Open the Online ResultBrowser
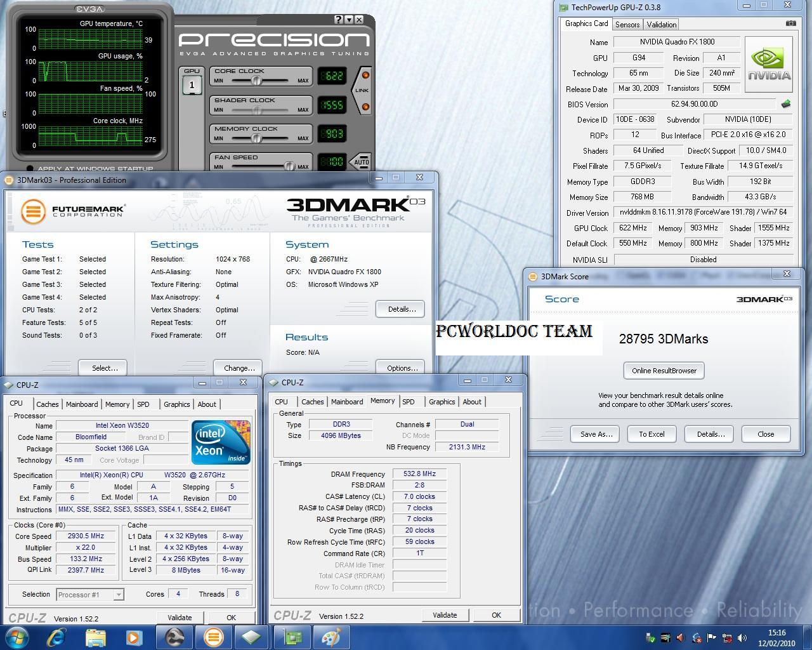Image resolution: width=812 pixels, height=650 pixels. pyautogui.click(x=664, y=371)
